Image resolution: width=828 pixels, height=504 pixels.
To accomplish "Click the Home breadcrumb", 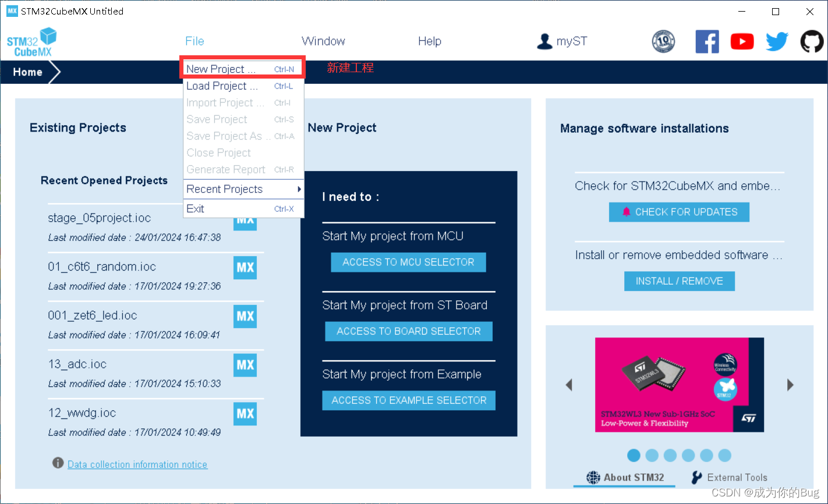I will (x=28, y=72).
